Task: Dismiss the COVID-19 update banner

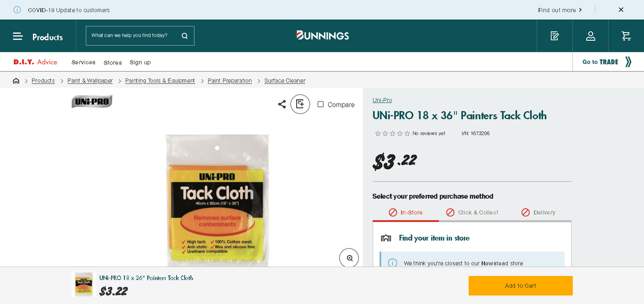Action: tap(621, 10)
